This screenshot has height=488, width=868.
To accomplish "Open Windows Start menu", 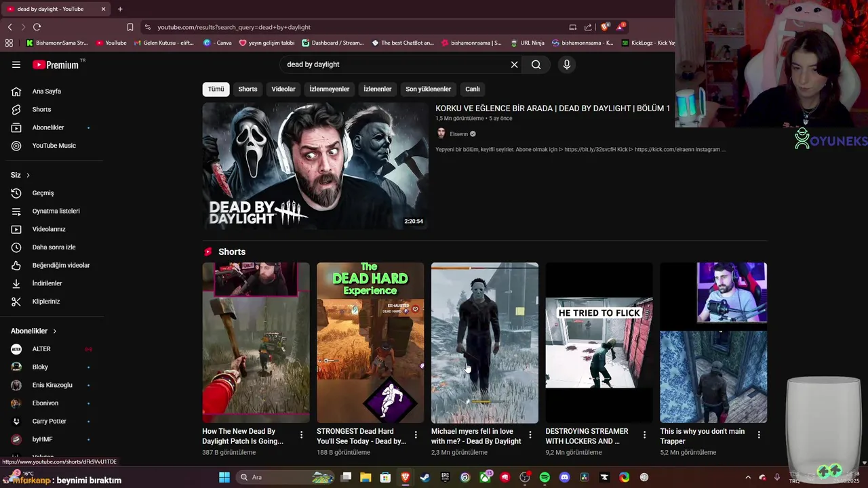I will pos(224,477).
